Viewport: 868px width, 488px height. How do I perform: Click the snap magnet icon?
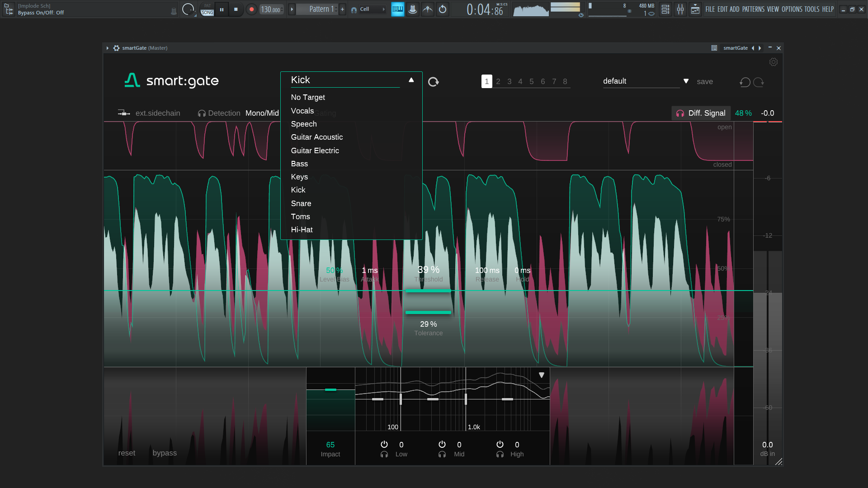[x=354, y=9]
